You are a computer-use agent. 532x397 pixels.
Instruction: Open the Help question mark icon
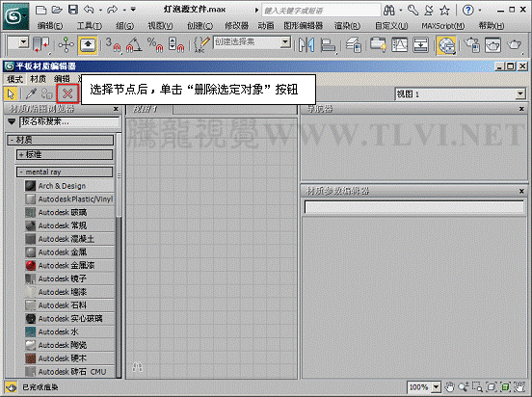(x=468, y=11)
